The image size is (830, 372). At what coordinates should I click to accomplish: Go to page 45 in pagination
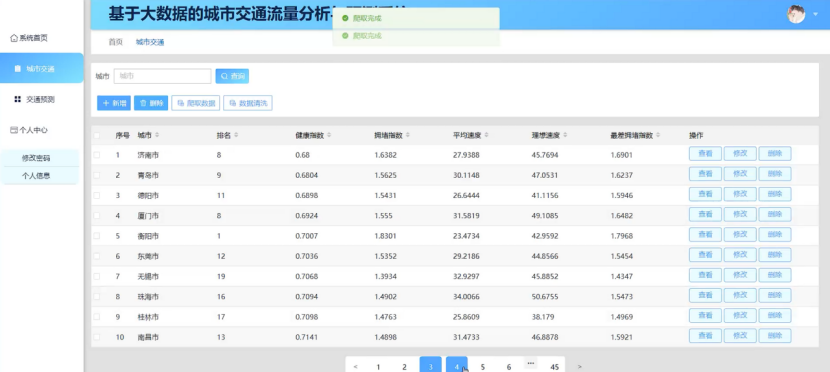pos(554,366)
